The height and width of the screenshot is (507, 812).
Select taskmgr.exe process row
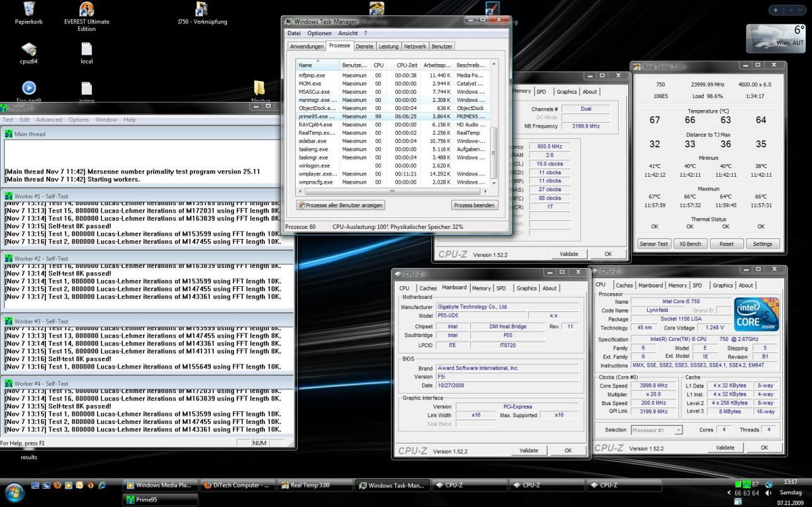392,157
